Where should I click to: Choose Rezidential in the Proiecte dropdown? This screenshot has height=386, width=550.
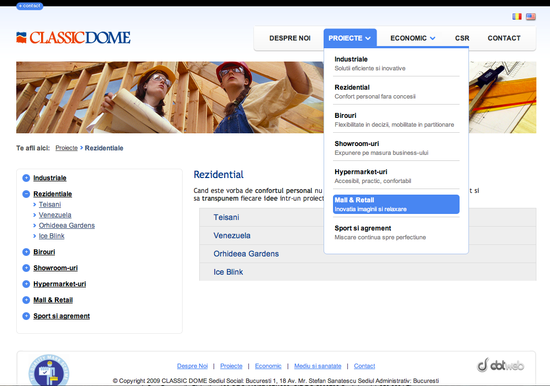coord(396,92)
